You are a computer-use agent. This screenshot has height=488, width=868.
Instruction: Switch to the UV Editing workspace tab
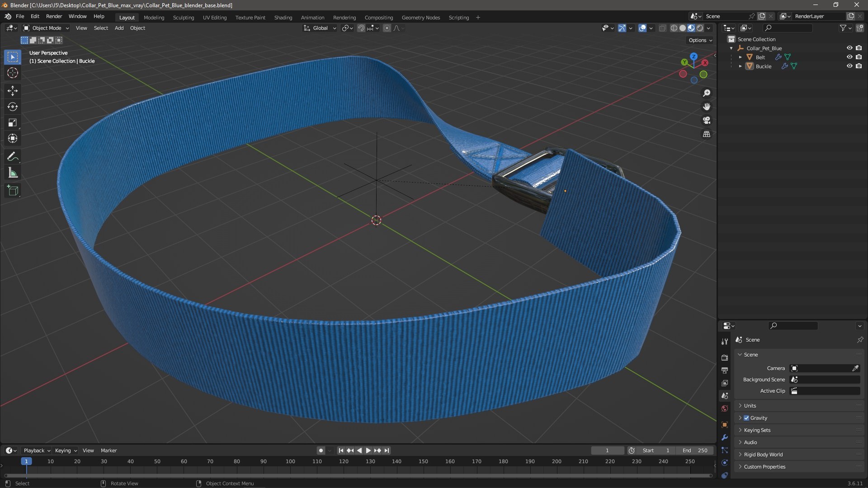215,18
